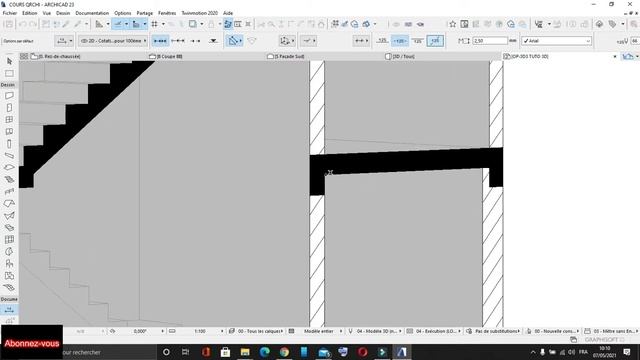640x360 pixels.
Task: Click the Abonnez-vous button
Action: point(32,343)
